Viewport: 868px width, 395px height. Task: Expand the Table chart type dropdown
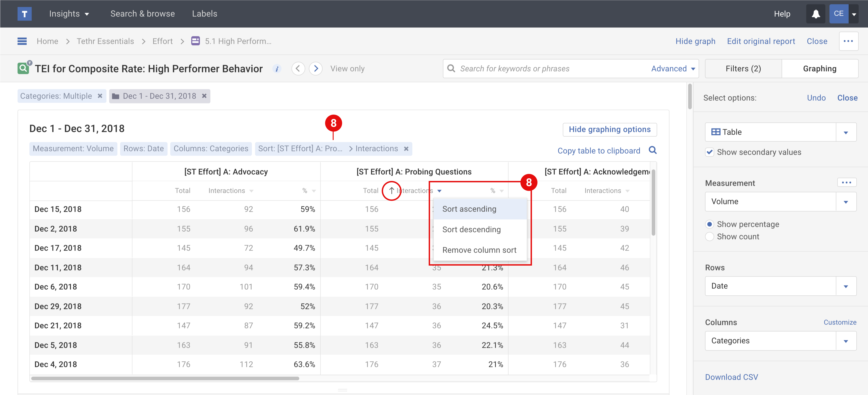point(846,132)
